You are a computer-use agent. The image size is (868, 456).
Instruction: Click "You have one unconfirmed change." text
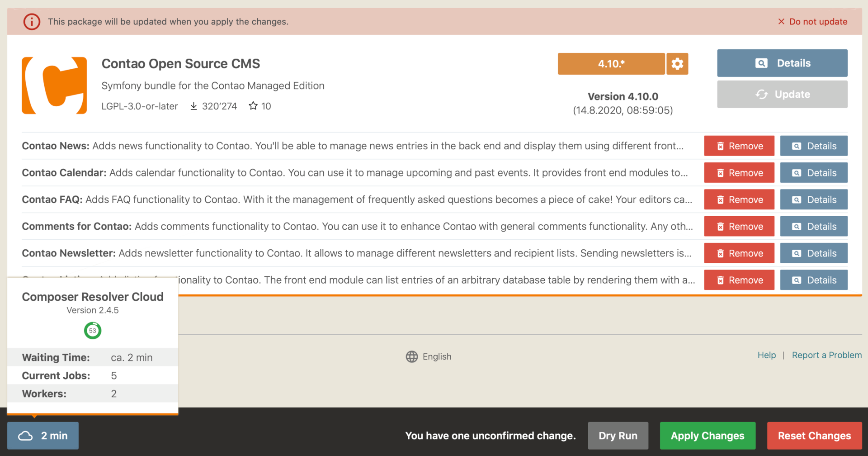(491, 436)
